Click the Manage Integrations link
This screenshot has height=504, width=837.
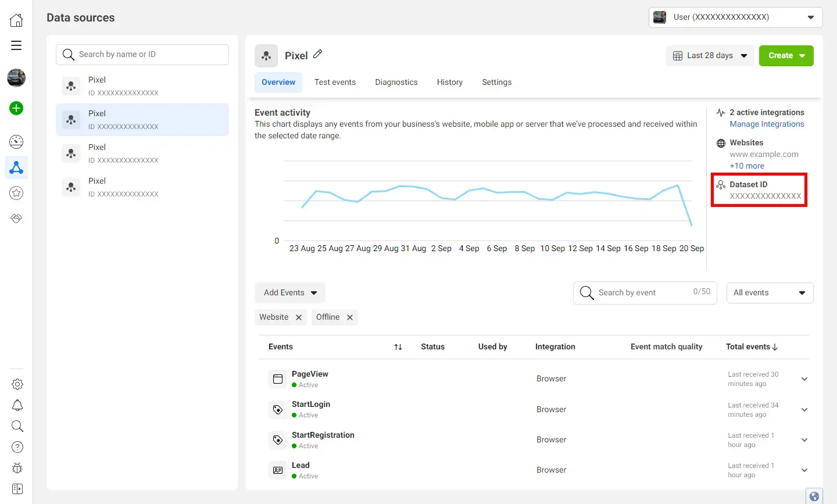pyautogui.click(x=767, y=124)
